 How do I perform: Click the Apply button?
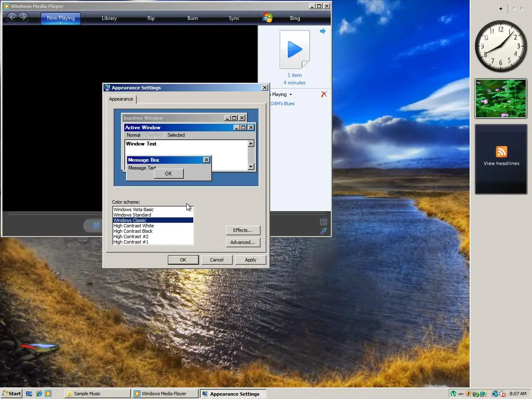250,260
